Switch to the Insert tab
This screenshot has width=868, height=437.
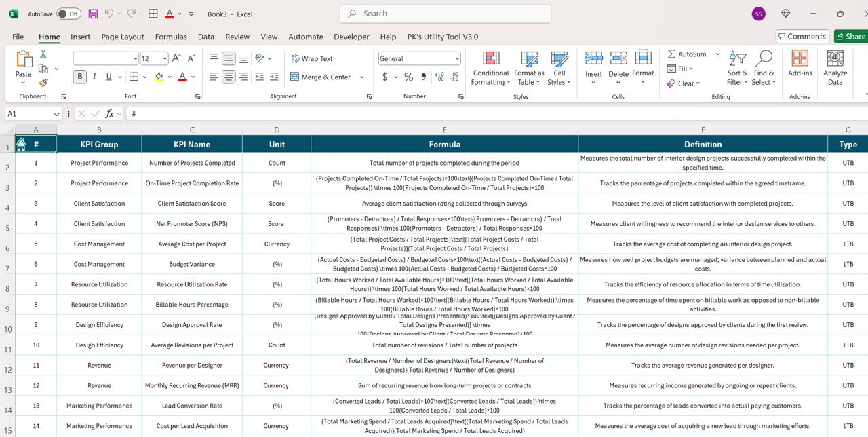[x=81, y=37]
